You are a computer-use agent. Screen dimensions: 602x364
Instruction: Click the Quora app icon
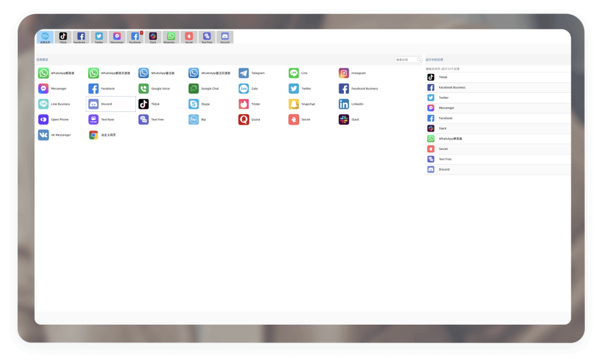tap(243, 119)
